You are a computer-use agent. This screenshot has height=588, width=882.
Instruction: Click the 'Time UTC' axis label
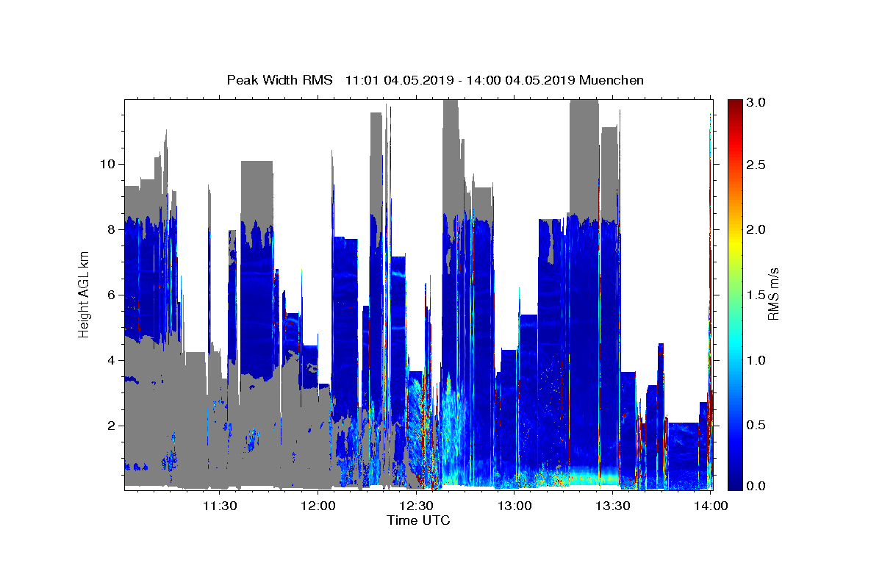click(x=418, y=520)
